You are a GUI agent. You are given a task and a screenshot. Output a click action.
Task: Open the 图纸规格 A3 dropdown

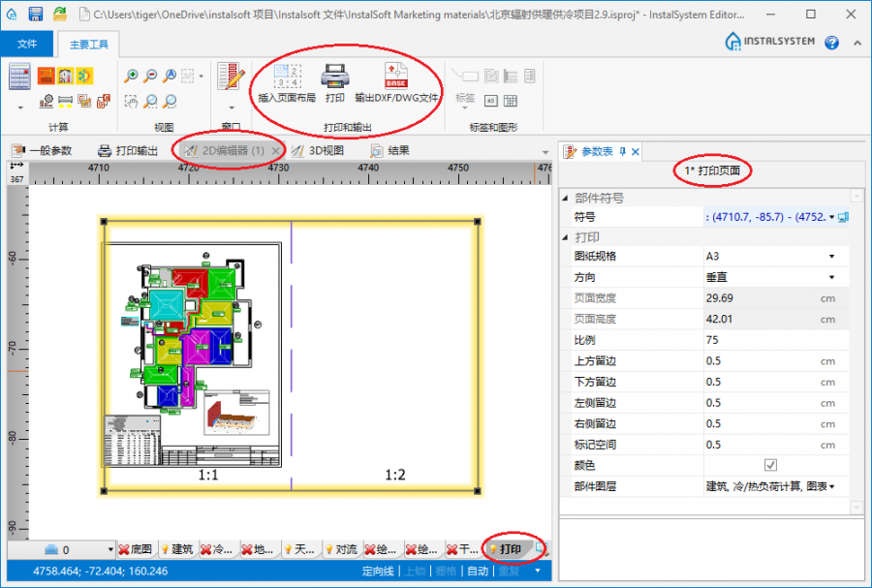pyautogui.click(x=831, y=257)
